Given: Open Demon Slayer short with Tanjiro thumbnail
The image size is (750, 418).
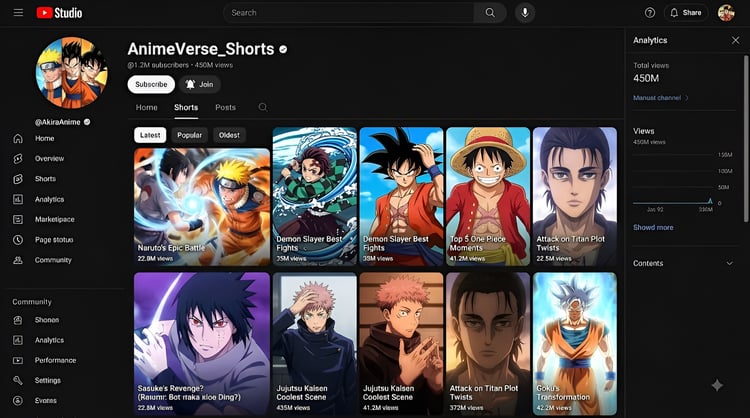Looking at the screenshot, I should 315,196.
